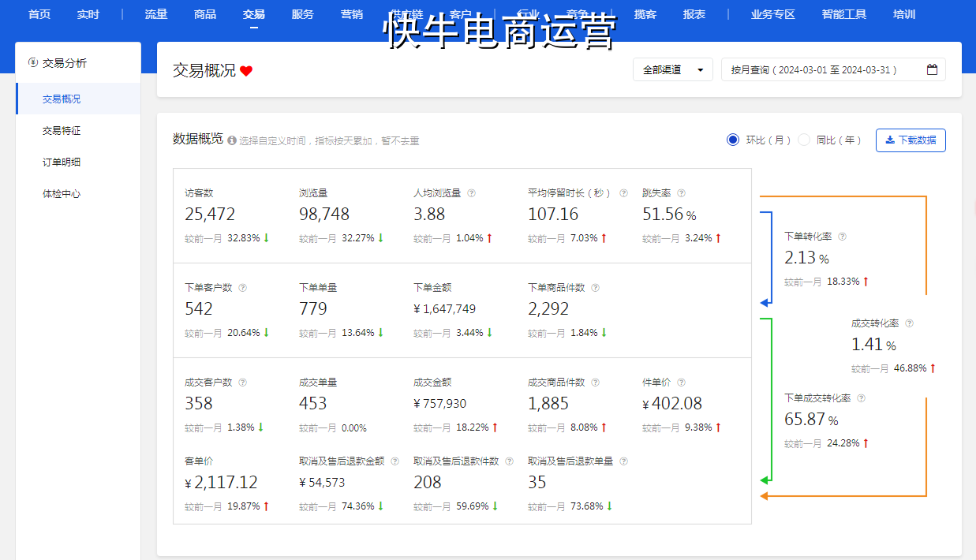Switch to the 营销 top menu
976x560 pixels.
(352, 14)
